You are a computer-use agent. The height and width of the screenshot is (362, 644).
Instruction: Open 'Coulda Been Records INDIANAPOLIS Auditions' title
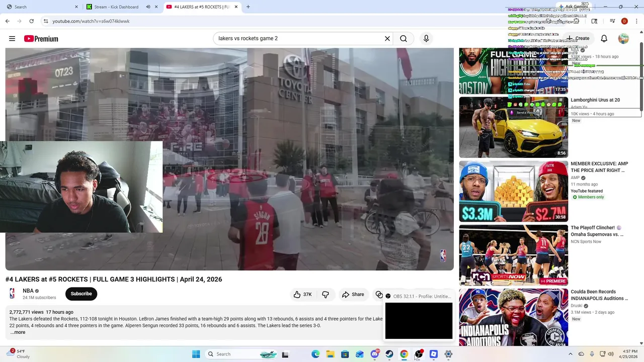point(599,295)
